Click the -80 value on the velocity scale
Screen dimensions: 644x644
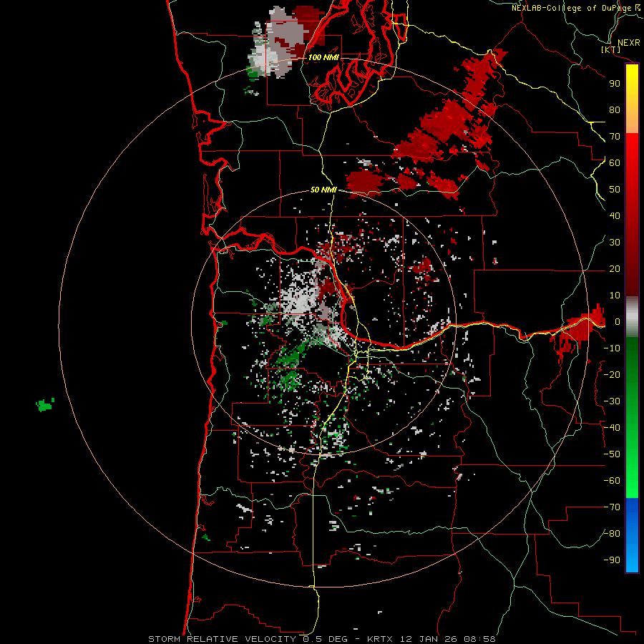pyautogui.click(x=612, y=534)
